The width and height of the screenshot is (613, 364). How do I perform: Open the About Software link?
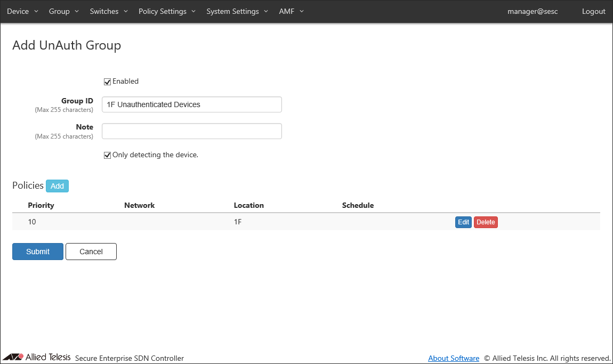(454, 358)
